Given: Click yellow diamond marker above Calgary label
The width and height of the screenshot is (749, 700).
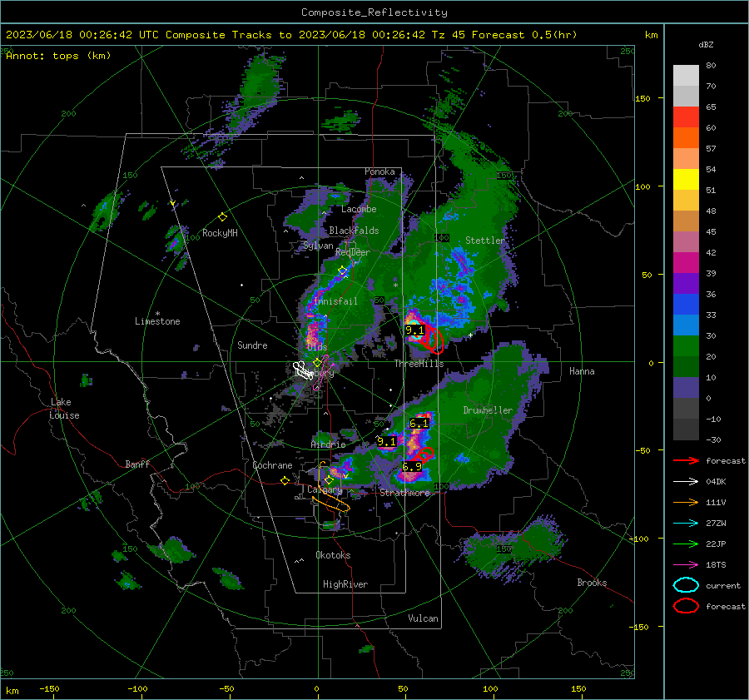Looking at the screenshot, I should [329, 480].
